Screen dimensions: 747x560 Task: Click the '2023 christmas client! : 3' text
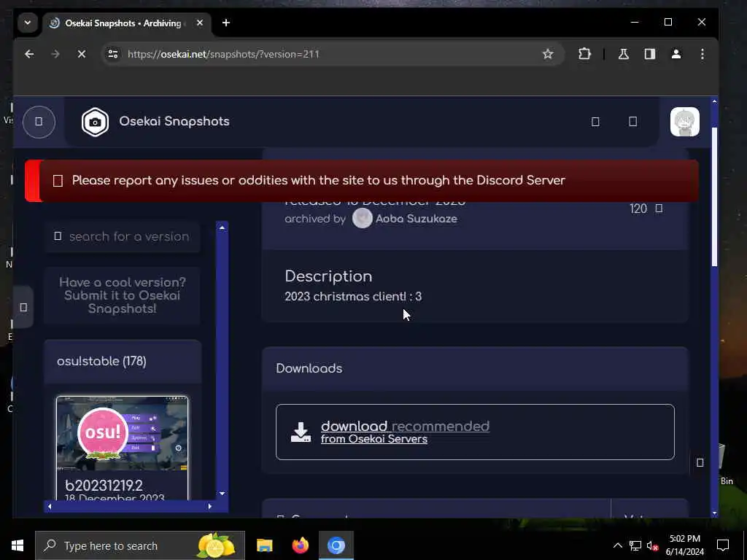tap(353, 296)
